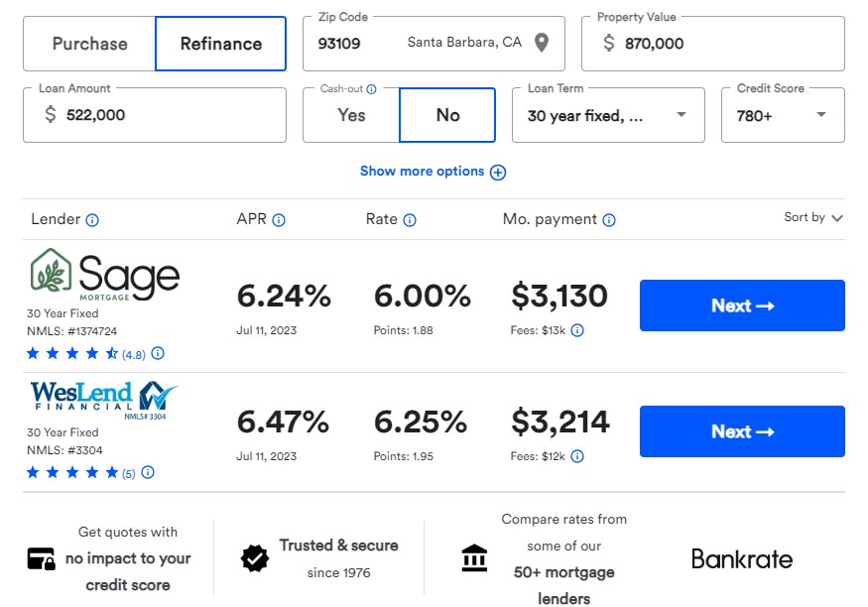The width and height of the screenshot is (868, 607).
Task: Click the Sage rate value 6.00%
Action: [423, 296]
